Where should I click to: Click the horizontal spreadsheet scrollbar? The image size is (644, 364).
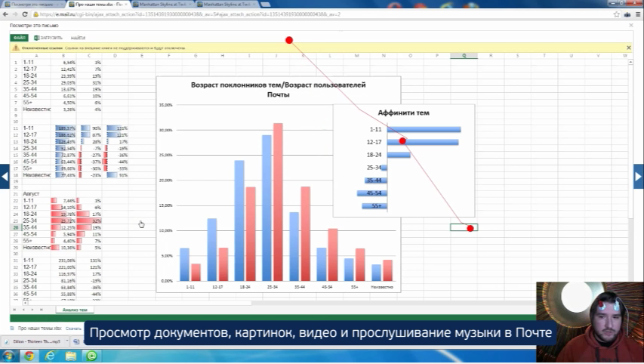click(x=140, y=303)
